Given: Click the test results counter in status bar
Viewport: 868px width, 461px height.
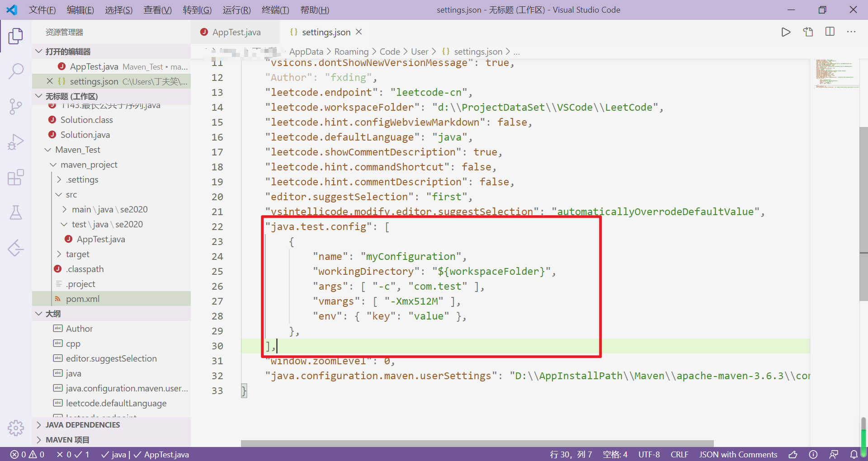Looking at the screenshot, I should pyautogui.click(x=73, y=454).
